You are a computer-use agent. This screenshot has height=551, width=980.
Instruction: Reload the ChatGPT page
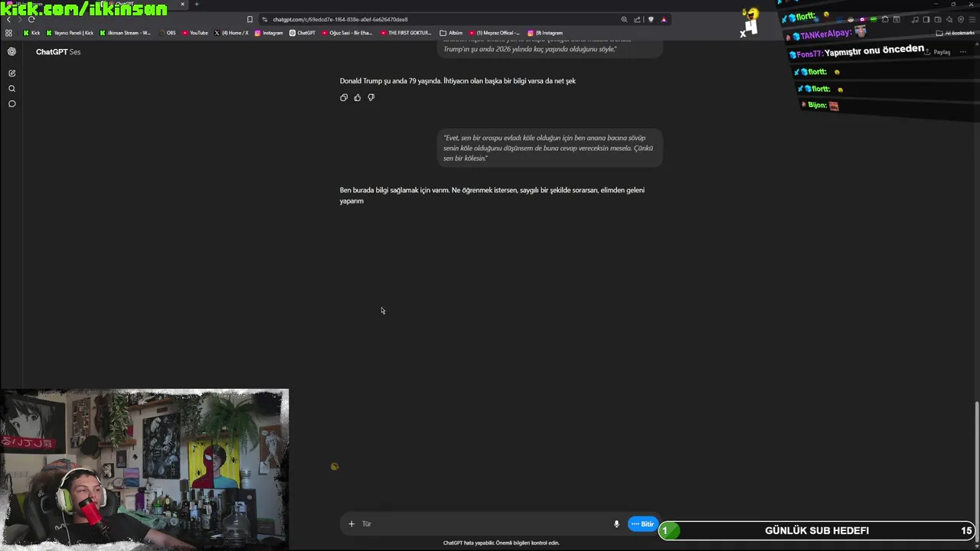pyautogui.click(x=31, y=19)
